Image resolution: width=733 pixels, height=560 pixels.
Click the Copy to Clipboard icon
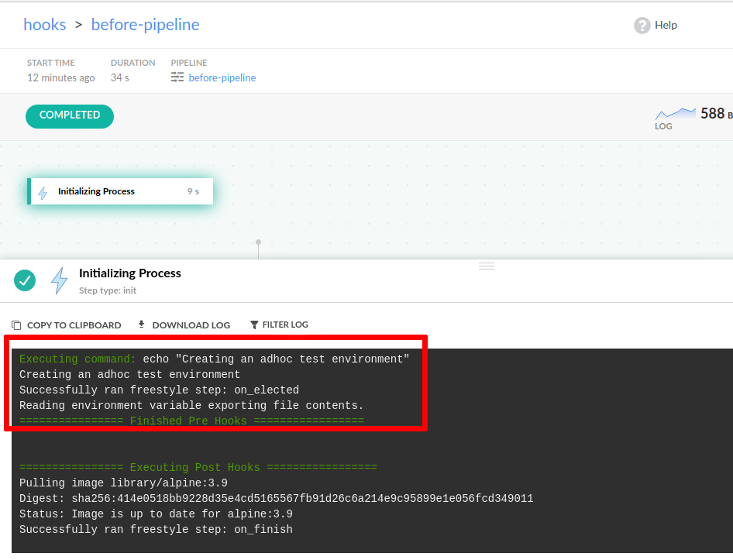click(x=17, y=325)
